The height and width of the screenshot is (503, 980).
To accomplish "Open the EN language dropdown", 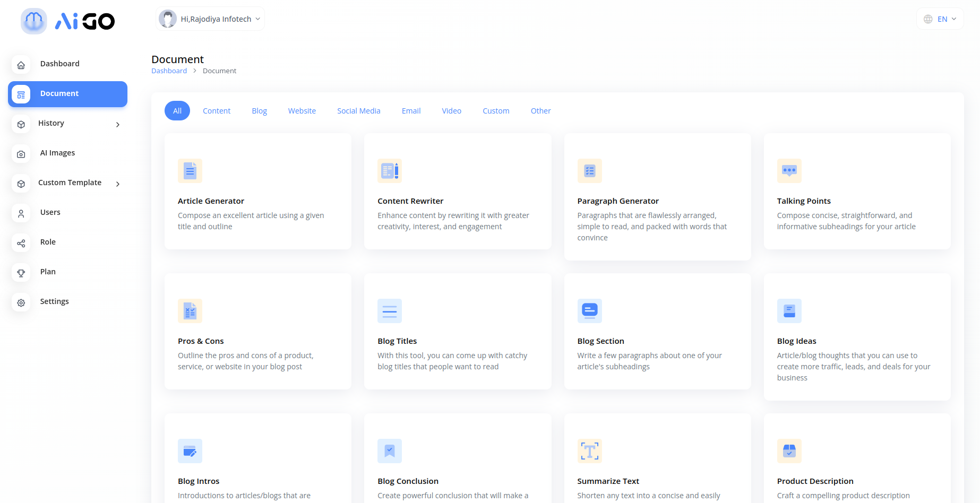I will 940,19.
